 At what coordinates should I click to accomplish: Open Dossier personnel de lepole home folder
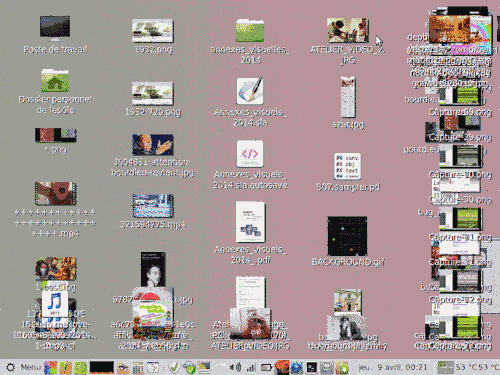pos(55,81)
